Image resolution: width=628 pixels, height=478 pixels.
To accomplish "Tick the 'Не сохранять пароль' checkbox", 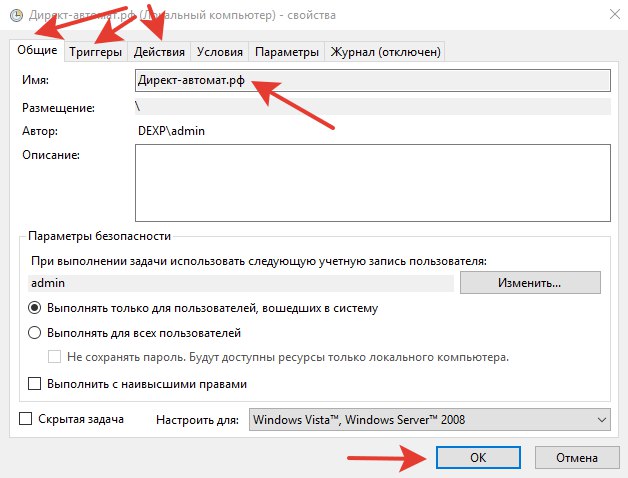I will coord(56,357).
